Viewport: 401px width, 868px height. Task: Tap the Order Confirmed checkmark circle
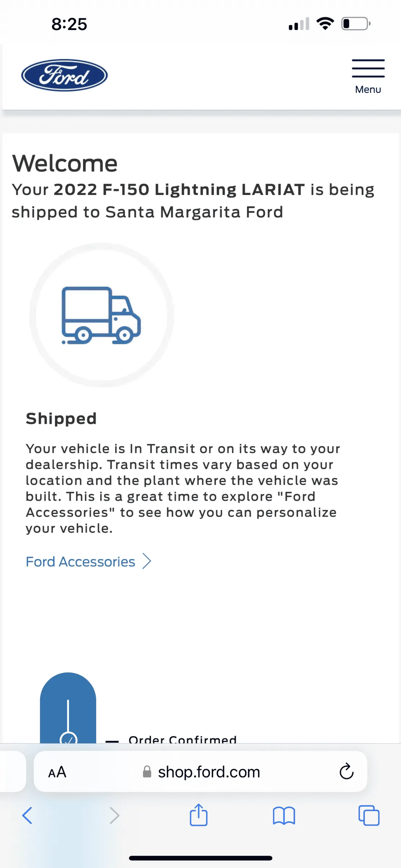point(68,739)
